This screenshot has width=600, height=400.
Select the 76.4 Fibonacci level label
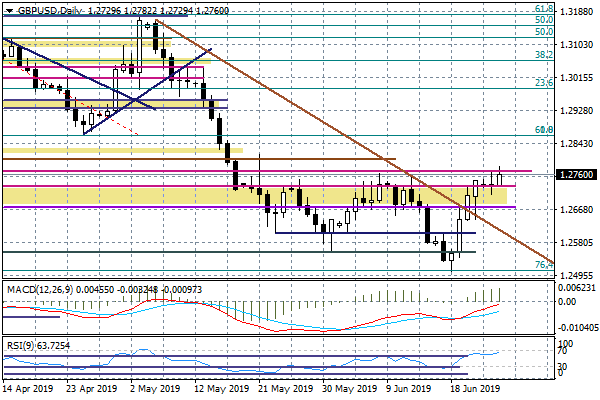[544, 264]
